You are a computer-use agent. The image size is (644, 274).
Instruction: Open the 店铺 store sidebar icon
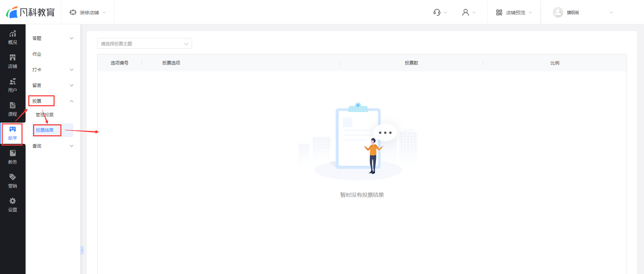click(x=13, y=57)
